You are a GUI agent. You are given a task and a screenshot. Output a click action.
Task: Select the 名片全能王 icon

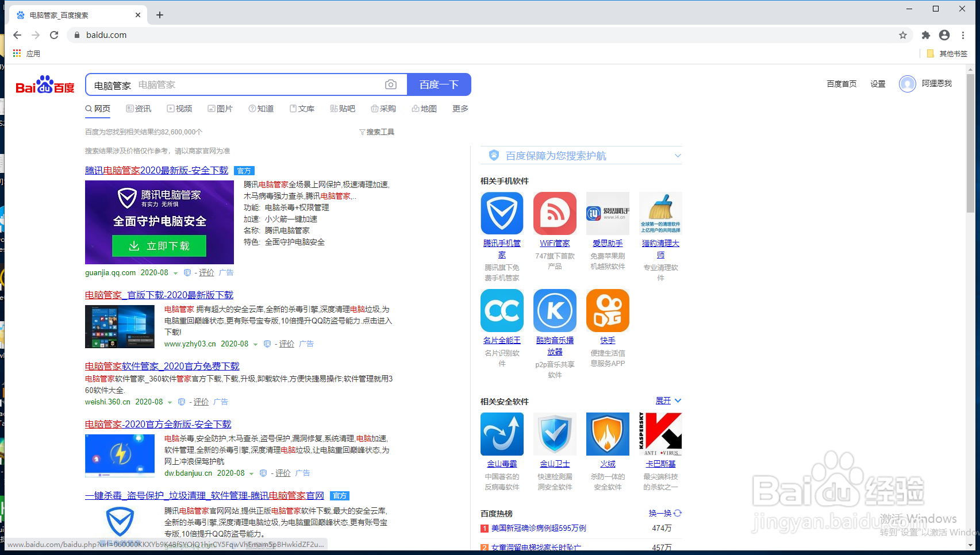pos(502,310)
